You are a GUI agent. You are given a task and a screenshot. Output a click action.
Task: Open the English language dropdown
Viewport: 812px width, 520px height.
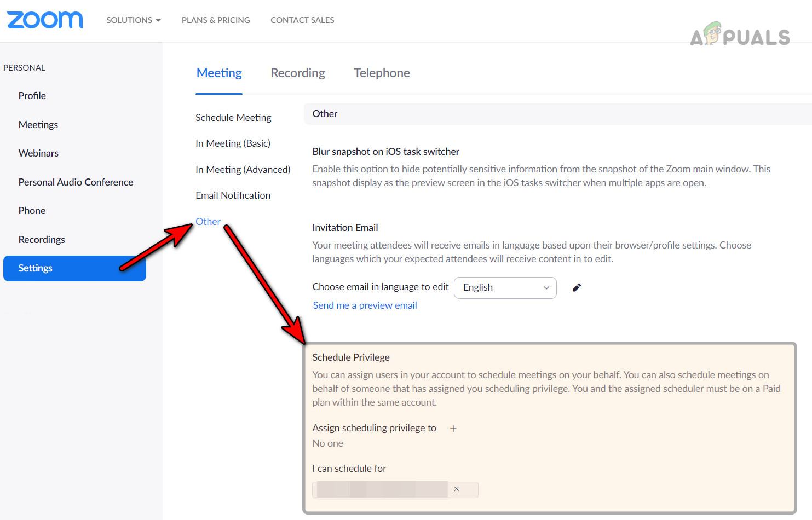[504, 287]
